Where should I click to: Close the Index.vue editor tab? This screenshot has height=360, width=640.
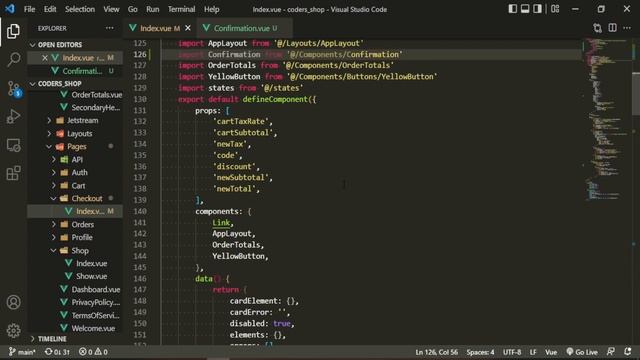point(188,28)
